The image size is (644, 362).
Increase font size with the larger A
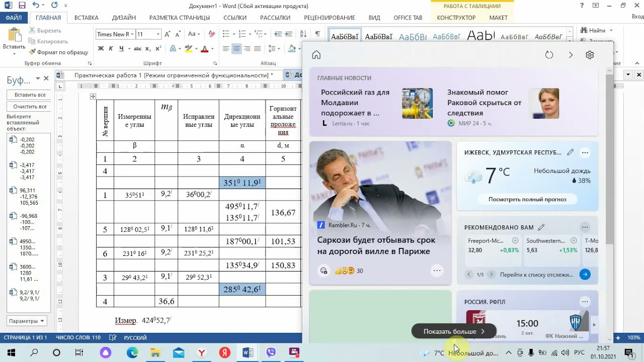click(169, 34)
